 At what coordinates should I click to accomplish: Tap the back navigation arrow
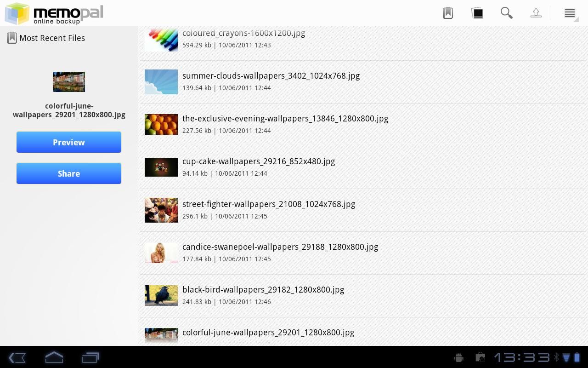[17, 357]
